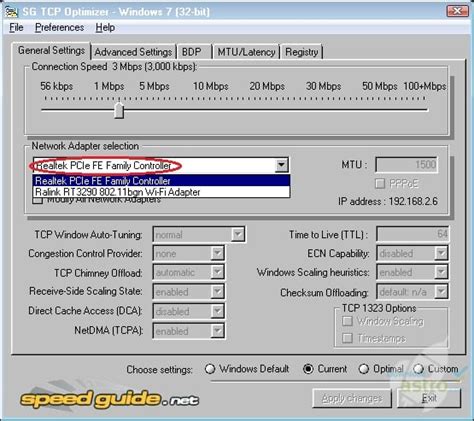
Task: Click the 10 Mbps speed label
Action: click(210, 86)
